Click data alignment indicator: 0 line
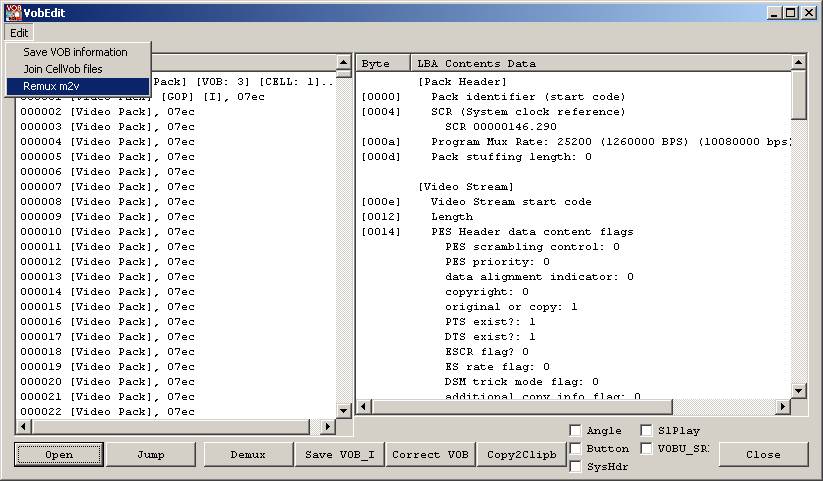The height and width of the screenshot is (481, 823). [540, 277]
